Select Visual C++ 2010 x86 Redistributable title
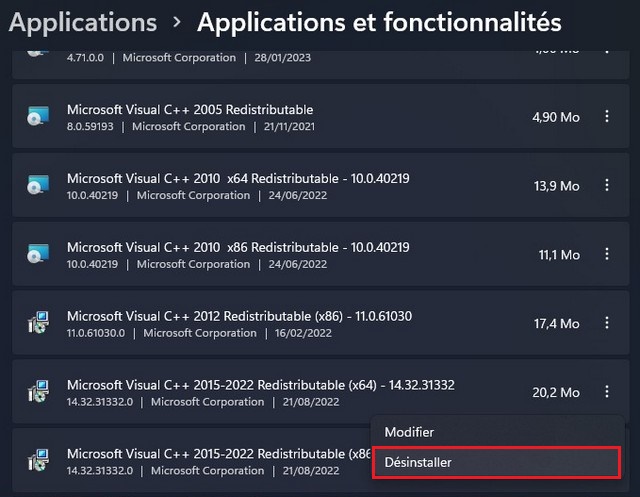This screenshot has width=640, height=497. pyautogui.click(x=238, y=247)
